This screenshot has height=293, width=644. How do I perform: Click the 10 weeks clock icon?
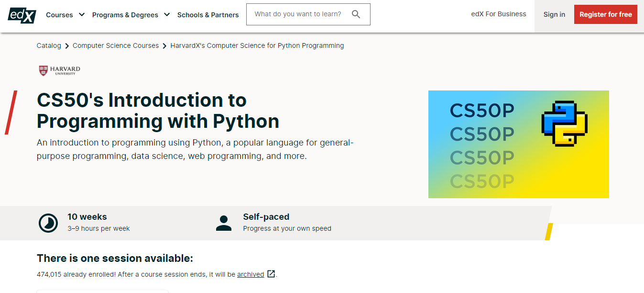point(48,223)
